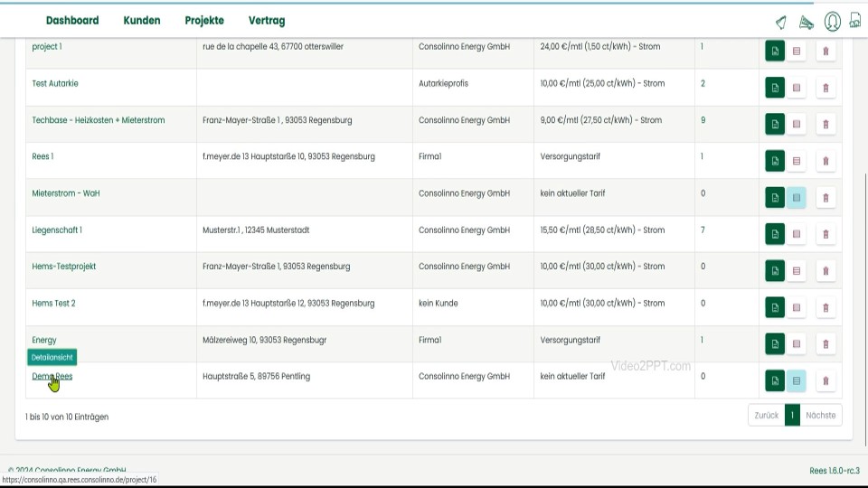Viewport: 868px width, 488px height.
Task: Click list icon in Hems Test 2 row
Action: pyautogui.click(x=797, y=307)
